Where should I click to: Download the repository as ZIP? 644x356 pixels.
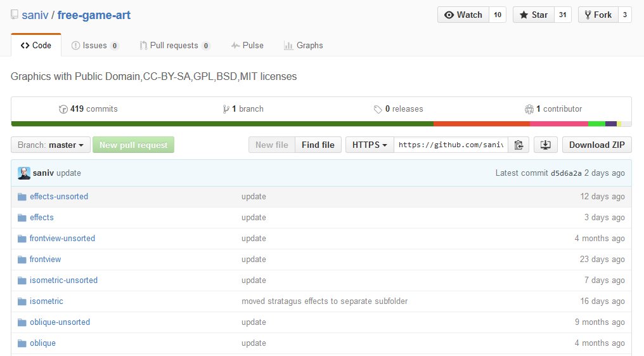click(596, 145)
